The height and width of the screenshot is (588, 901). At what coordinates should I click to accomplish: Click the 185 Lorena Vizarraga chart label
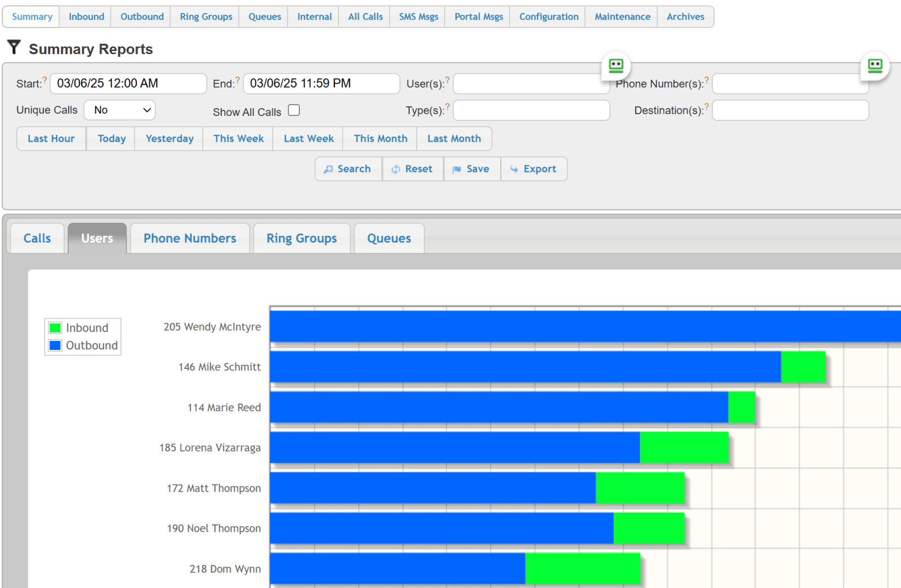tap(210, 448)
